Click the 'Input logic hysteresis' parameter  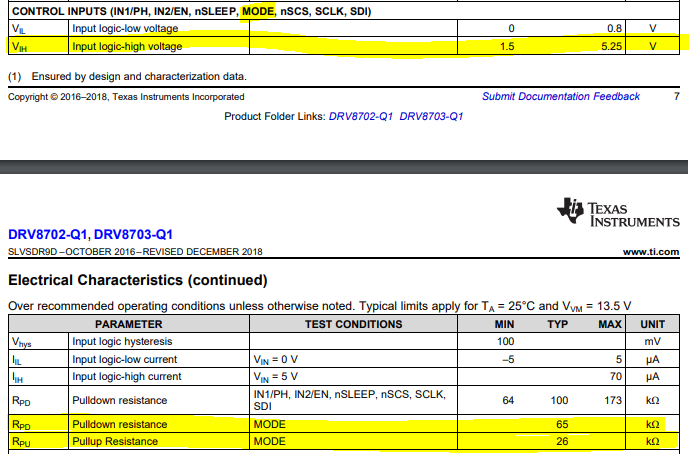click(122, 341)
